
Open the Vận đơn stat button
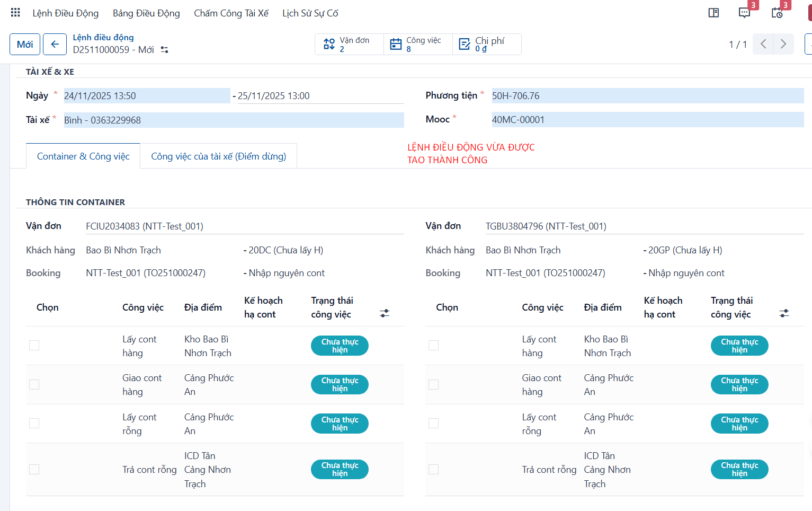[x=349, y=44]
